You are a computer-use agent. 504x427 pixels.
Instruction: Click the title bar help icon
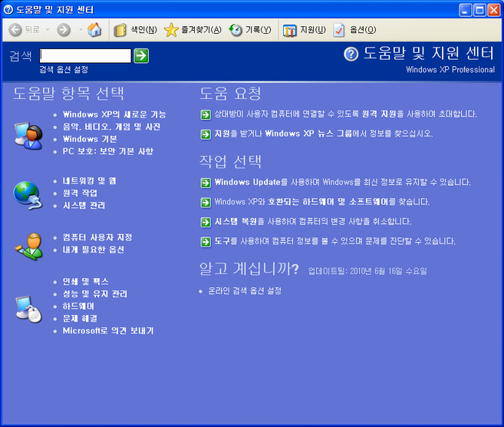click(x=8, y=10)
